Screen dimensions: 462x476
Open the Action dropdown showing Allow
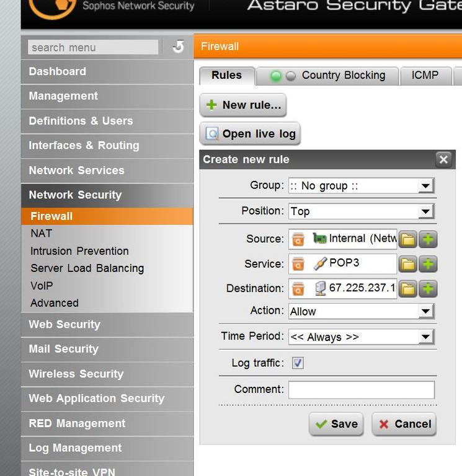coord(362,311)
